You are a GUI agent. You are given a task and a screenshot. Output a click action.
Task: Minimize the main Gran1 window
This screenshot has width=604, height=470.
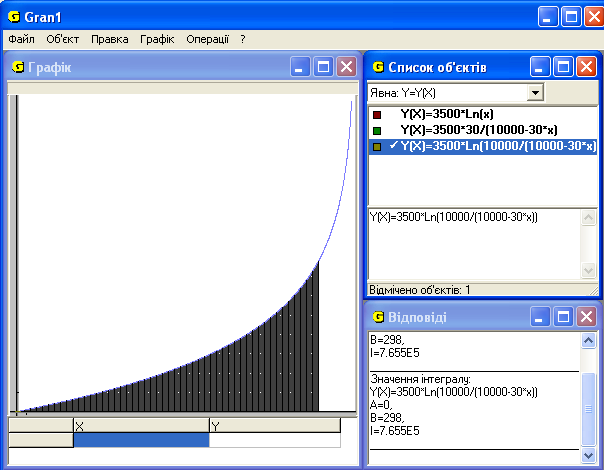click(548, 16)
